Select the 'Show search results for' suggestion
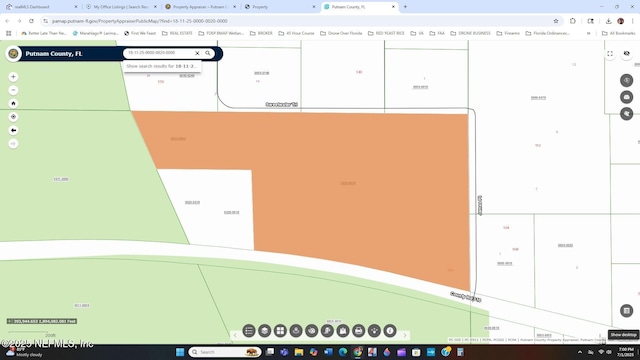Screen dimensions: 640x360 (x=162, y=66)
